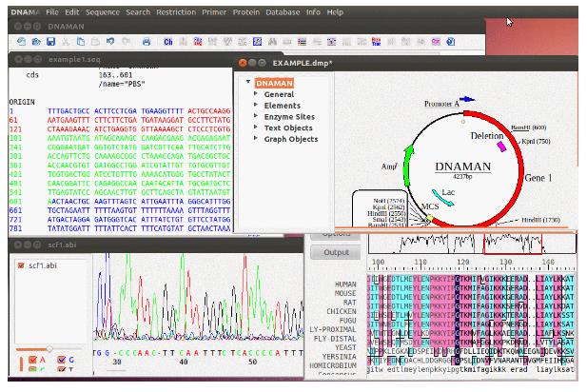
Task: Toggle the scf1.abi trace file checkbox
Action: [21, 265]
